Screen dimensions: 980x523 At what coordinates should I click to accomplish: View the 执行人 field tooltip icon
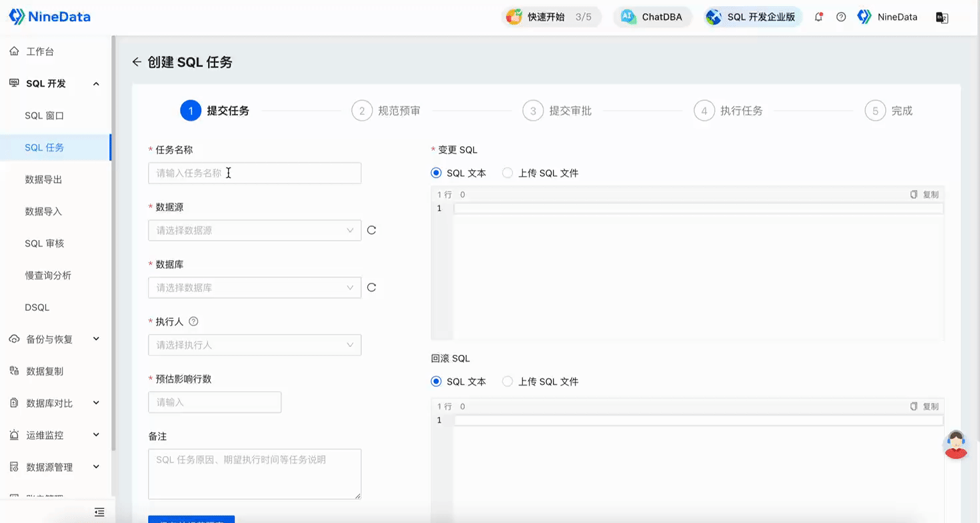(x=193, y=322)
